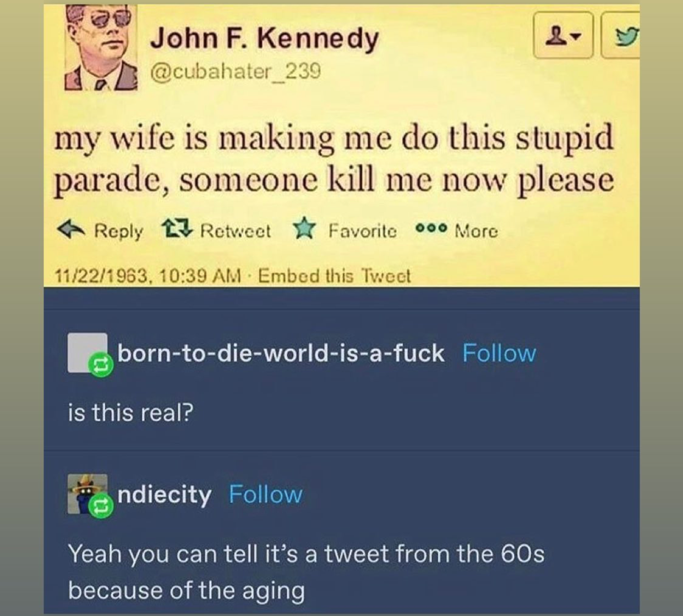Click the 11/22/1963 10:39 AM timestamp
This screenshot has width=683, height=616.
pyautogui.click(x=148, y=276)
